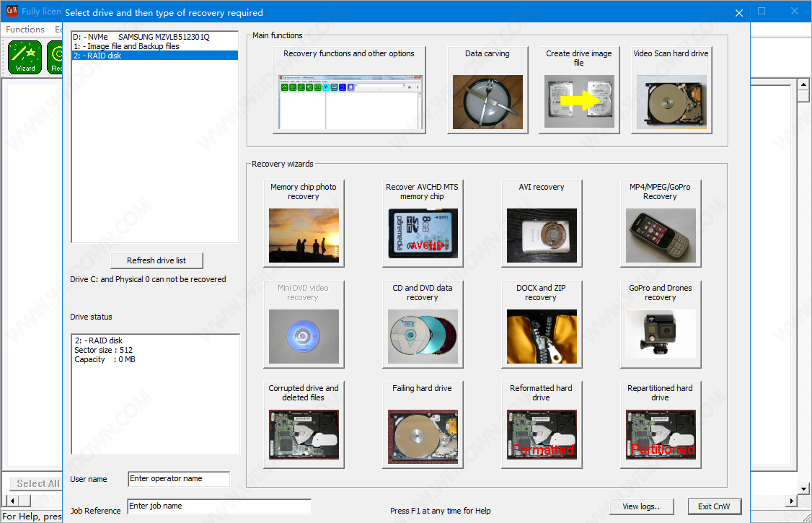Click the Wizard toolbar icon in main window
Screen dimensions: 812x523
tap(25, 57)
